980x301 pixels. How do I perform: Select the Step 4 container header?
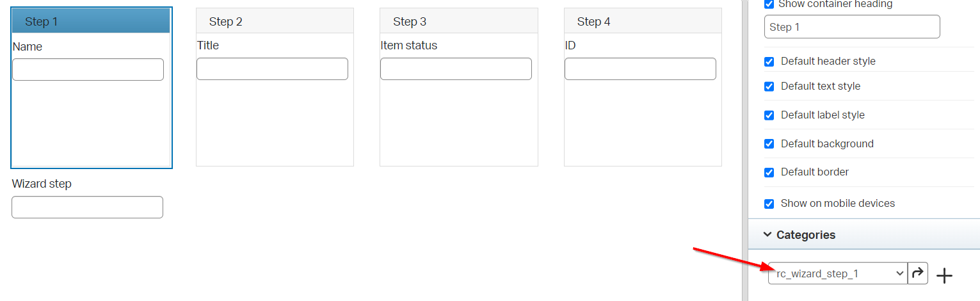(x=643, y=22)
